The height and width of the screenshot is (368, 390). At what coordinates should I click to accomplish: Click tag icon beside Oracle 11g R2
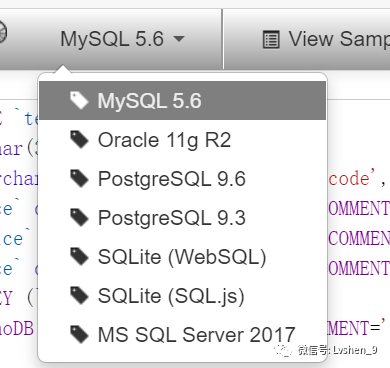(x=79, y=140)
